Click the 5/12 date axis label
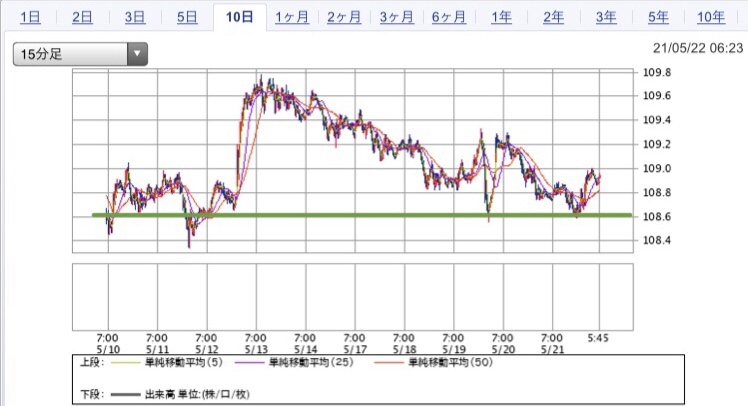 (207, 349)
